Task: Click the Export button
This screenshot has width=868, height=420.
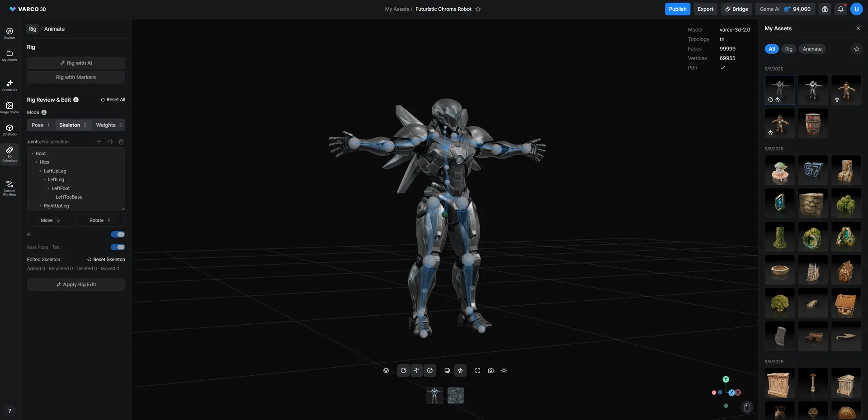Action: tap(705, 9)
